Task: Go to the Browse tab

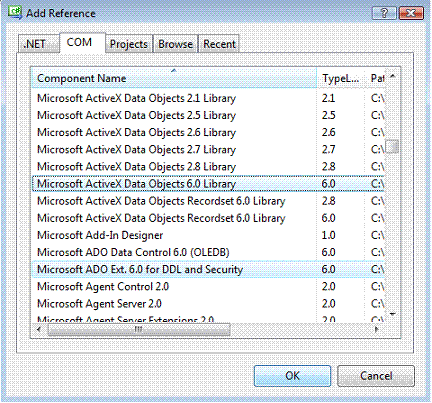Action: tap(175, 44)
